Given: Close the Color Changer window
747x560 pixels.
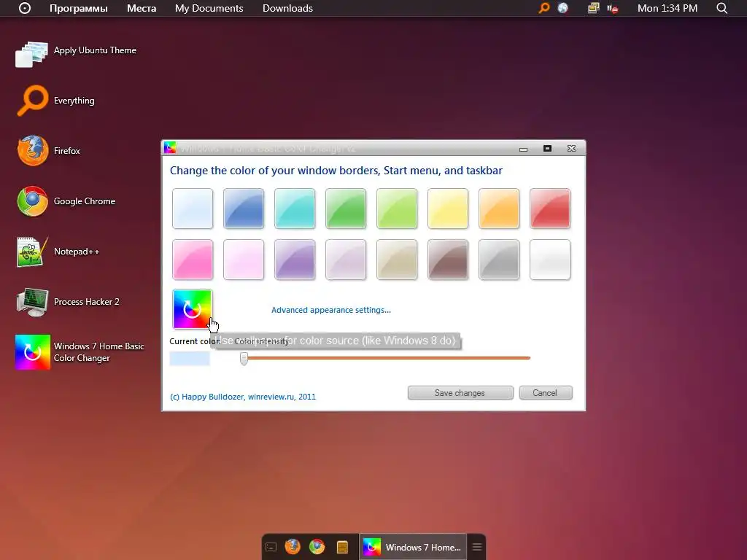Looking at the screenshot, I should (x=571, y=149).
